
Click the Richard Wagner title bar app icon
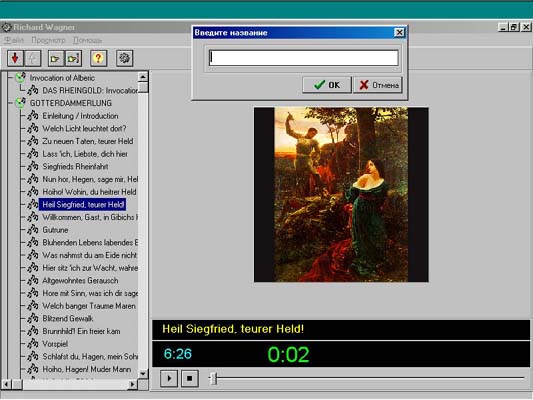6,27
